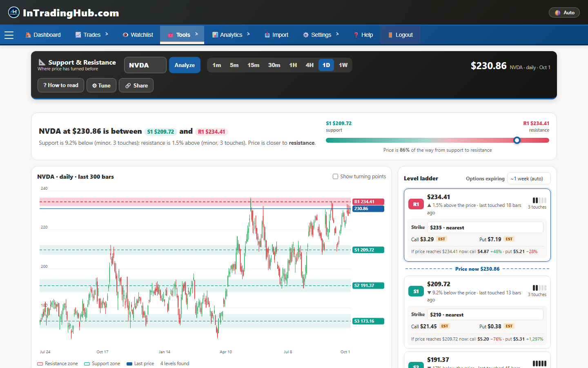588x368 pixels.
Task: Click the Support & Resistance ruler icon
Action: [42, 62]
